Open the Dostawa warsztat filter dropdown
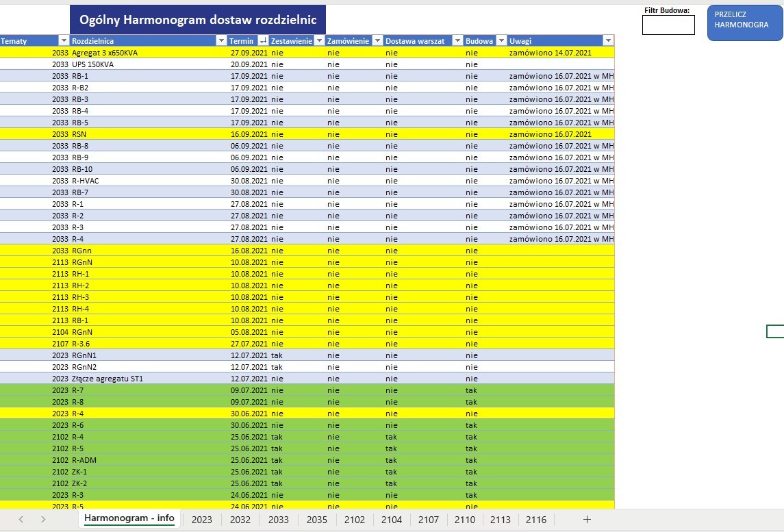 point(457,41)
